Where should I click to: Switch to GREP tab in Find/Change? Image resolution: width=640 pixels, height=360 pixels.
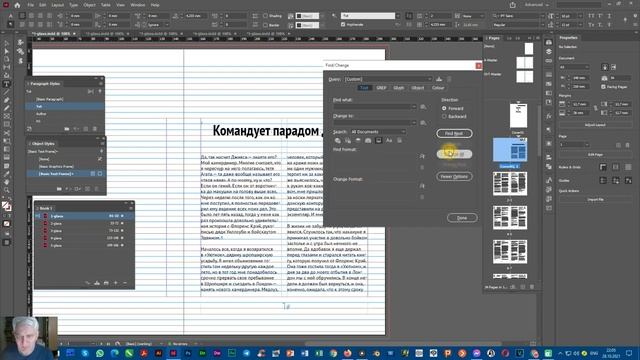(x=381, y=88)
